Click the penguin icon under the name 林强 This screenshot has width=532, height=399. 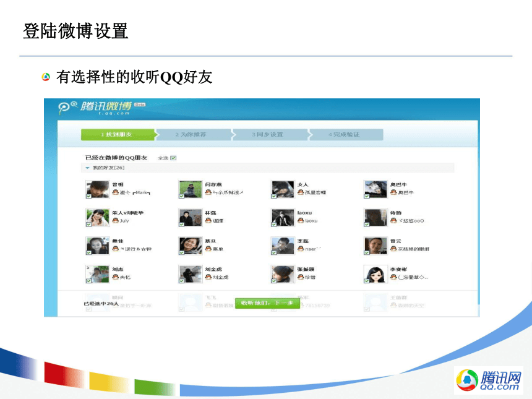(x=208, y=221)
